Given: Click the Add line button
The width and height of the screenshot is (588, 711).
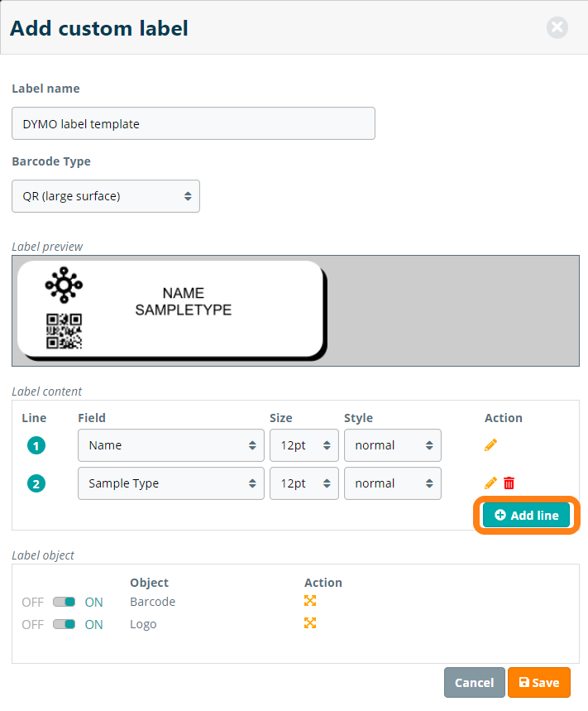Looking at the screenshot, I should (x=527, y=515).
